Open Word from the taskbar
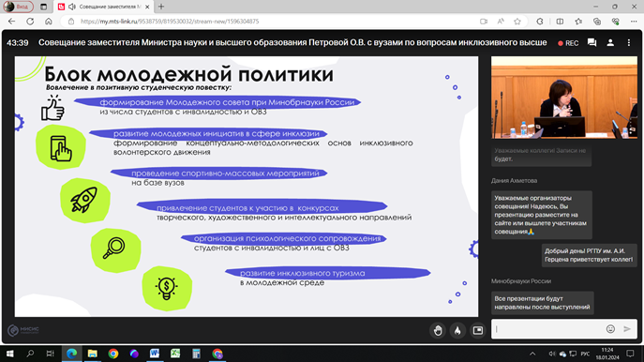 155,354
